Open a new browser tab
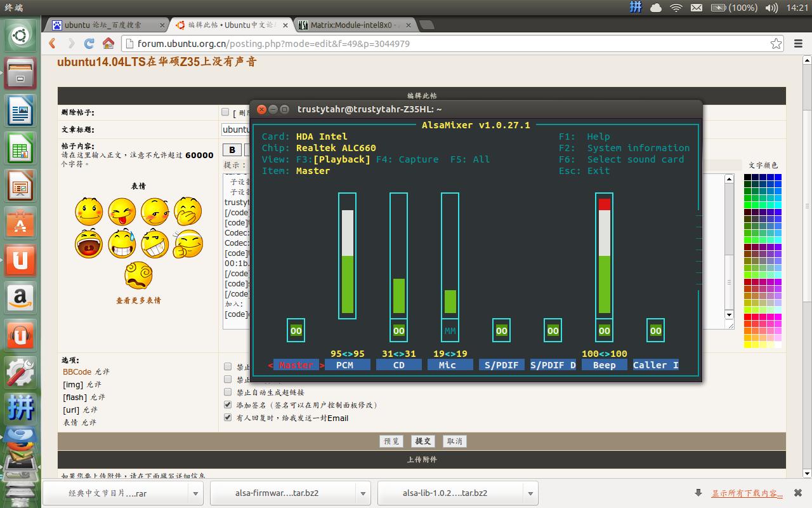This screenshot has height=508, width=812. point(427,25)
